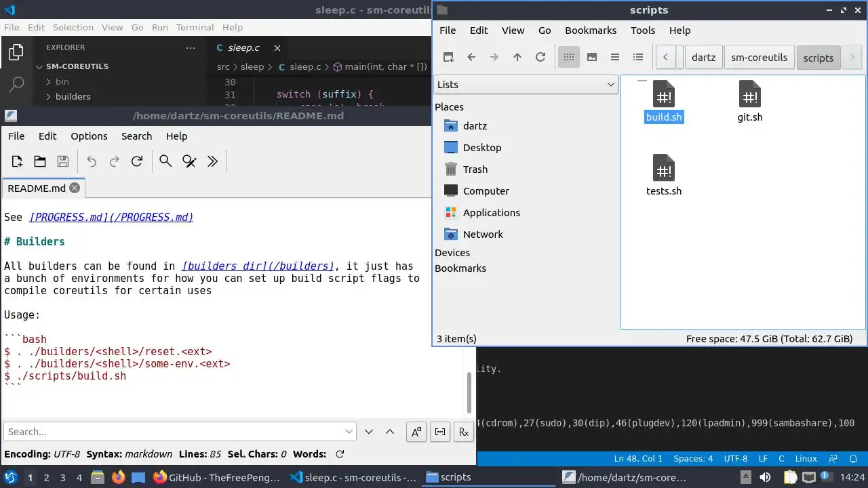
Task: Open the Tools menu in the file manager
Action: [643, 30]
